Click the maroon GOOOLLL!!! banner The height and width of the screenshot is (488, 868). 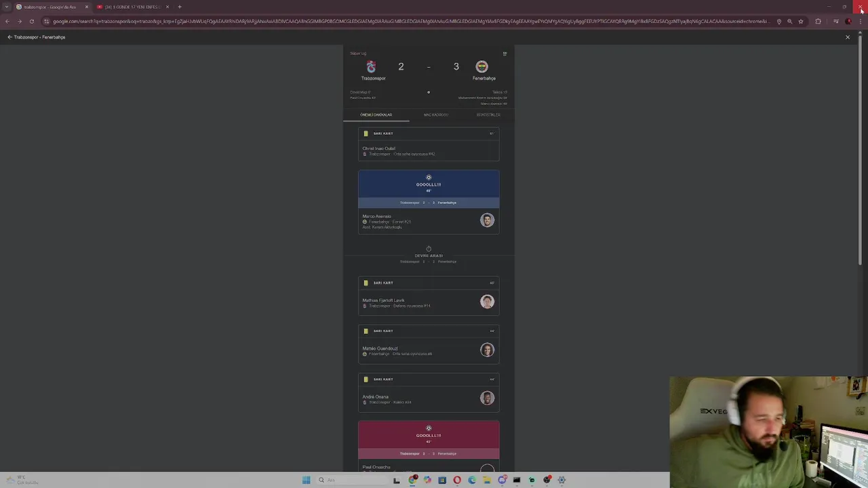(x=429, y=435)
